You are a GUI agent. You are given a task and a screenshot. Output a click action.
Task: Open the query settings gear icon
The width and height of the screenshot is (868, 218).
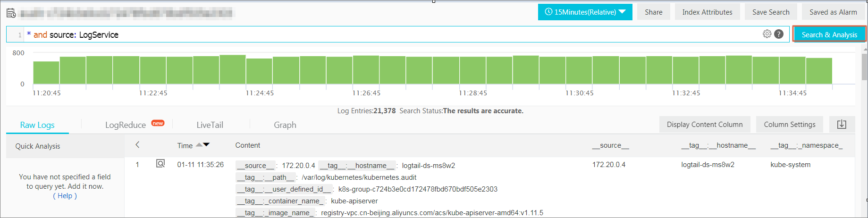point(767,34)
